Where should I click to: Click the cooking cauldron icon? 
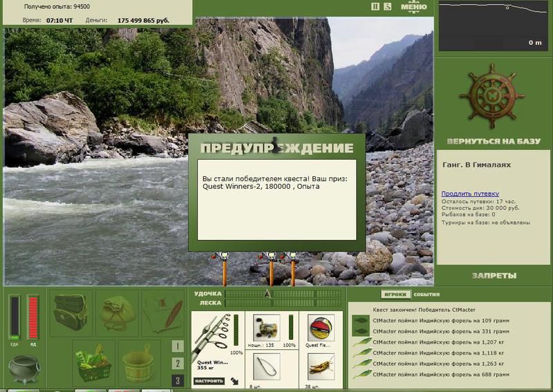pos(24,369)
